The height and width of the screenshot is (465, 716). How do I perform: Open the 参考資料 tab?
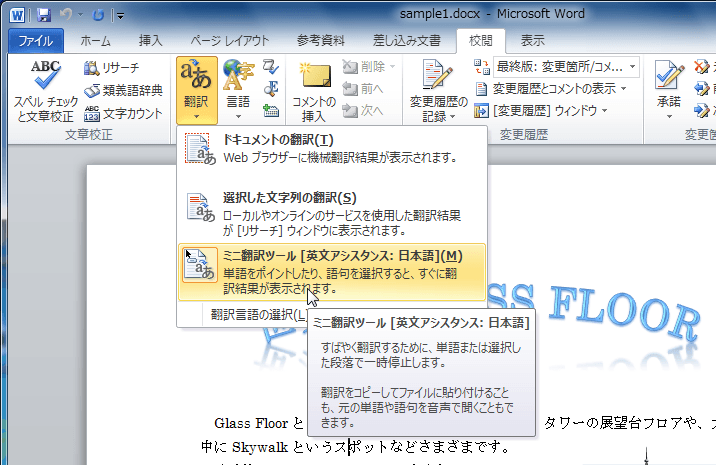click(x=321, y=41)
